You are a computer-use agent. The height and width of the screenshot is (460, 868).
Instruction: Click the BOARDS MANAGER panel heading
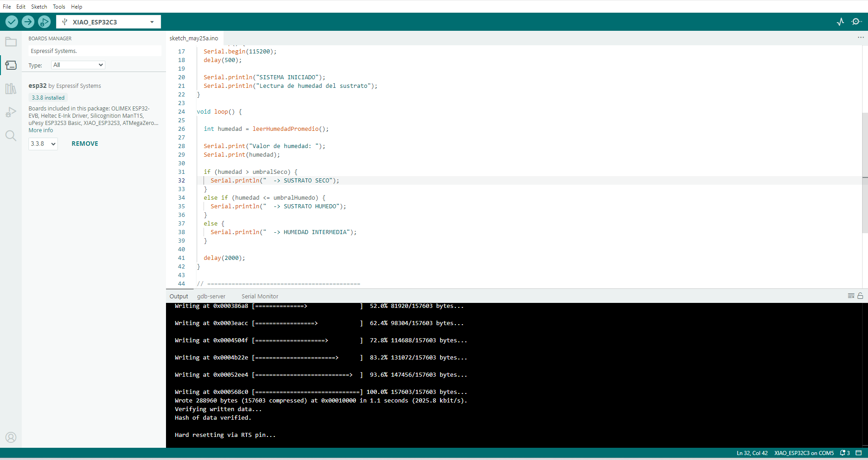coord(50,38)
